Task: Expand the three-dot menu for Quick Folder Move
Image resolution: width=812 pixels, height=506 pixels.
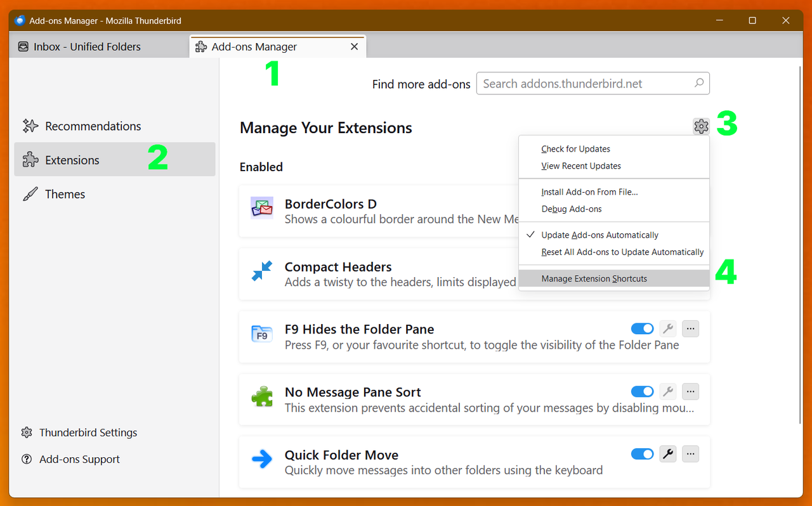Action: [691, 454]
